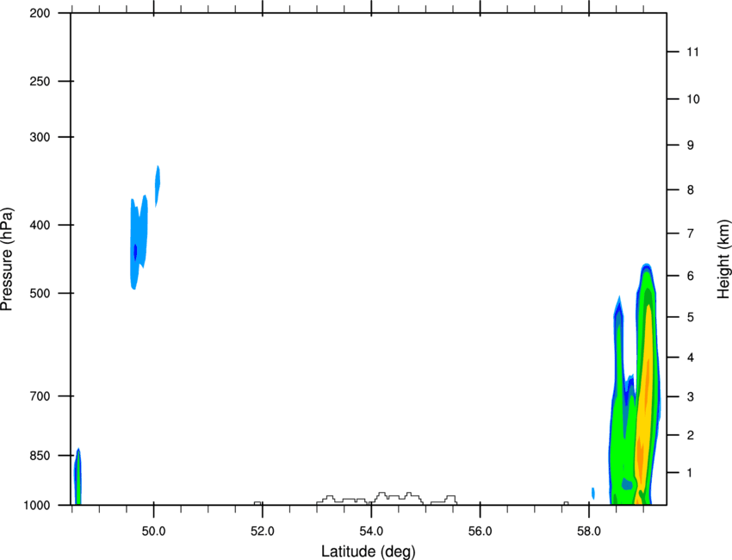Click the 700 pressure tick label
Viewport: 732px width, 560px height.
point(40,396)
